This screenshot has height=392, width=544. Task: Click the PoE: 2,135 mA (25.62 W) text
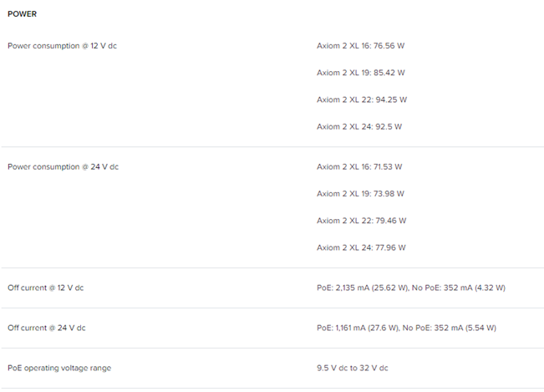point(362,288)
